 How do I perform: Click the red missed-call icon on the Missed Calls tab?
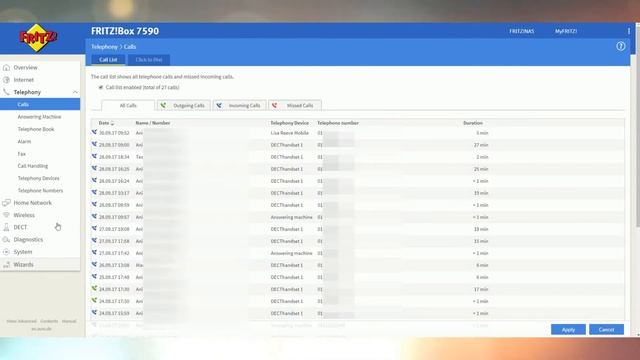275,105
